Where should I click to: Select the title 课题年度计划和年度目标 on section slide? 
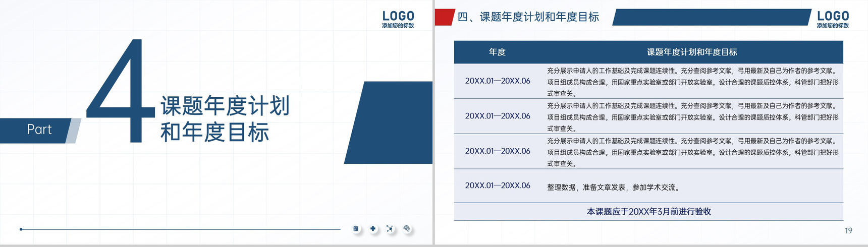(x=225, y=119)
